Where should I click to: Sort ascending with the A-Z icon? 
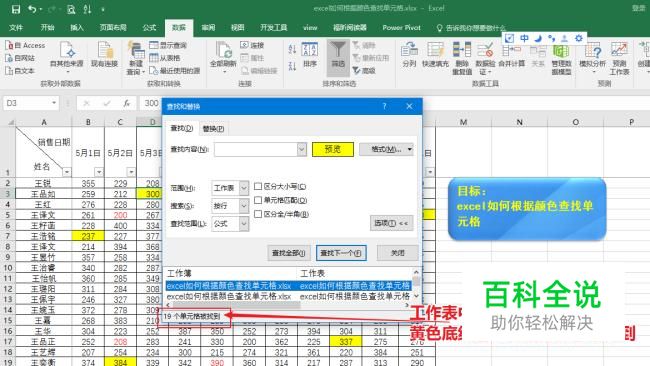(292, 49)
